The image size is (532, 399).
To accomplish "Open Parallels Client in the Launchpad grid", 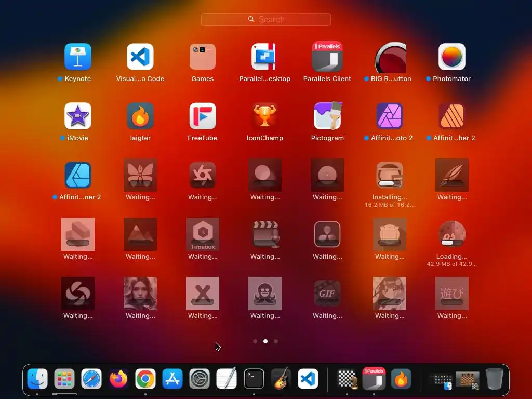I will click(327, 57).
